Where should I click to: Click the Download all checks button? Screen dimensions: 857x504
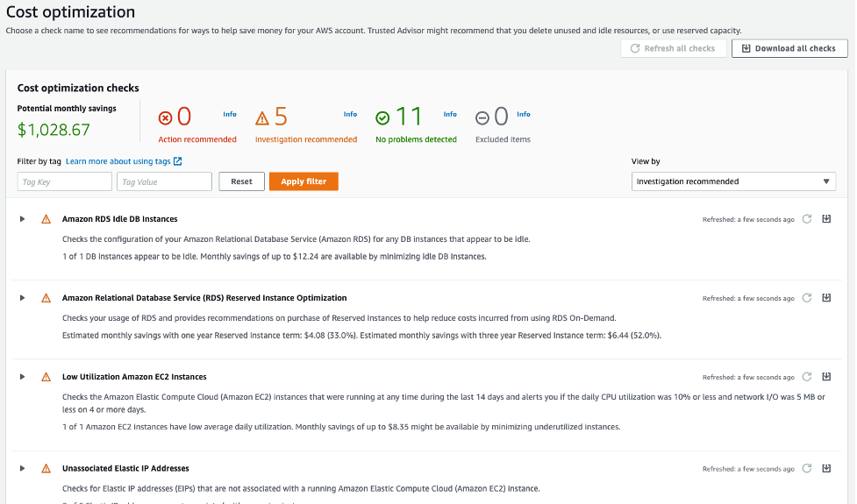789,48
